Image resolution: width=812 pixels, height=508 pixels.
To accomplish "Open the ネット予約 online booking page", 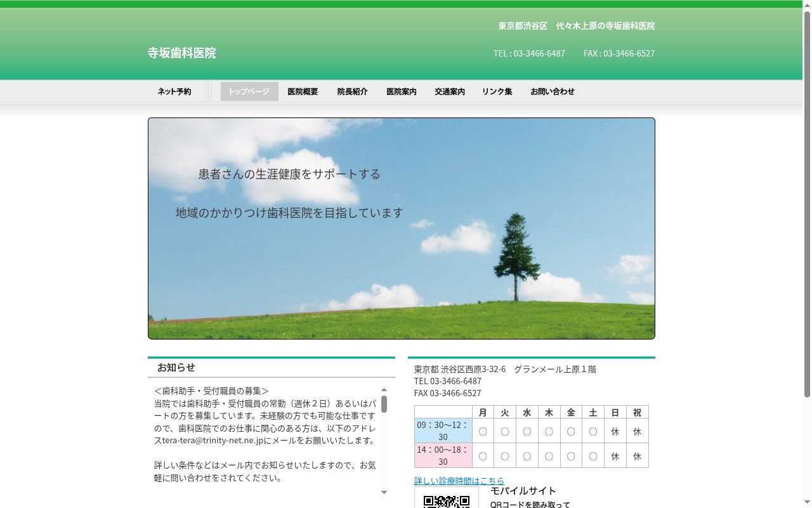I will click(x=174, y=91).
